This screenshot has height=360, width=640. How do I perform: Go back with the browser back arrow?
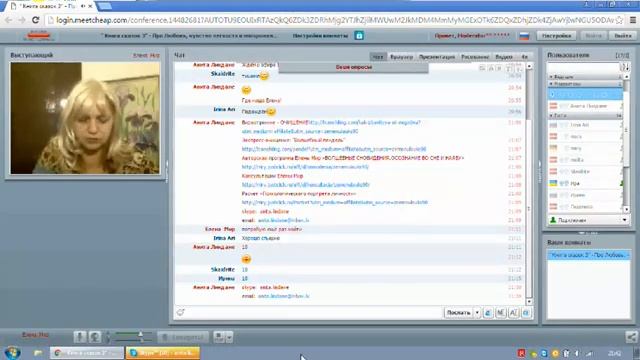(x=9, y=20)
